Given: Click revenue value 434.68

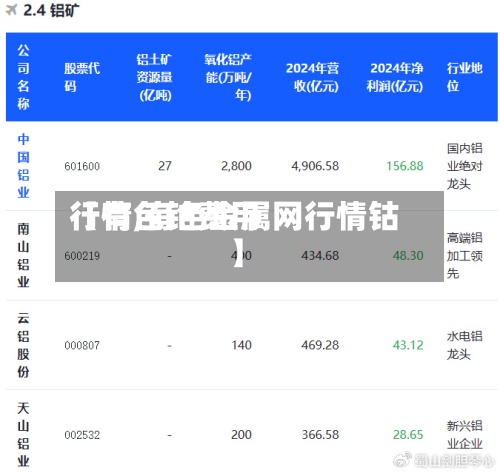Looking at the screenshot, I should 320,255.
